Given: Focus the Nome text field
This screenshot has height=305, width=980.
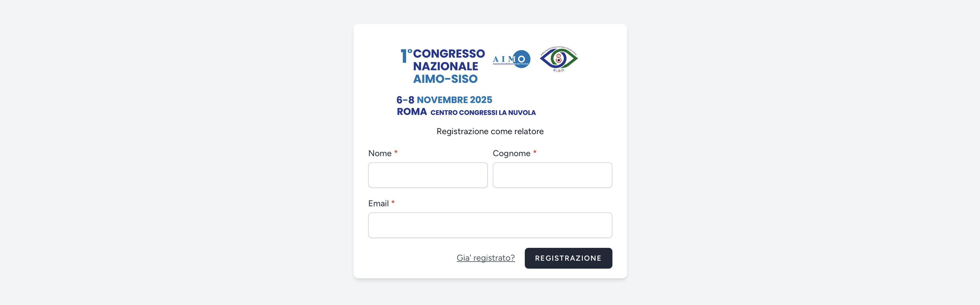Looking at the screenshot, I should pyautogui.click(x=428, y=175).
